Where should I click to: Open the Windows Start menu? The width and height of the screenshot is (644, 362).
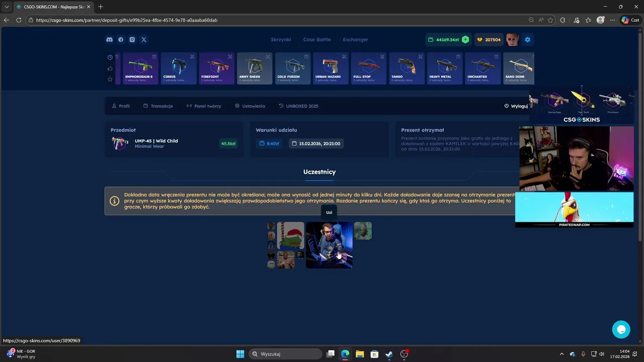pos(240,354)
